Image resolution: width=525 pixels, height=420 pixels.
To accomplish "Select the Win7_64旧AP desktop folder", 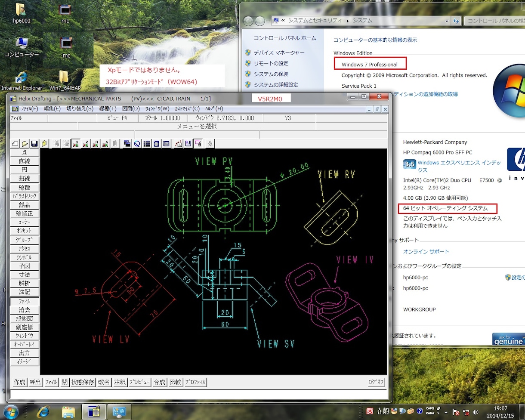I will pyautogui.click(x=65, y=80).
